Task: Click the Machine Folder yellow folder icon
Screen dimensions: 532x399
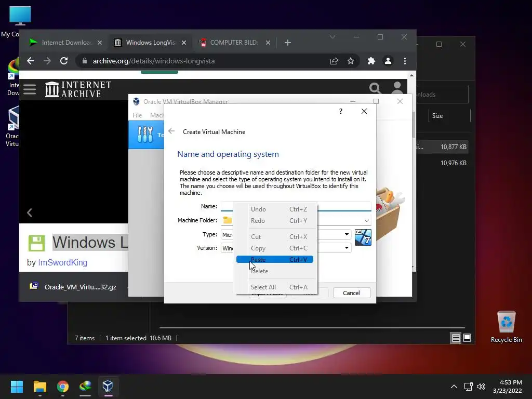Action: coord(228,220)
